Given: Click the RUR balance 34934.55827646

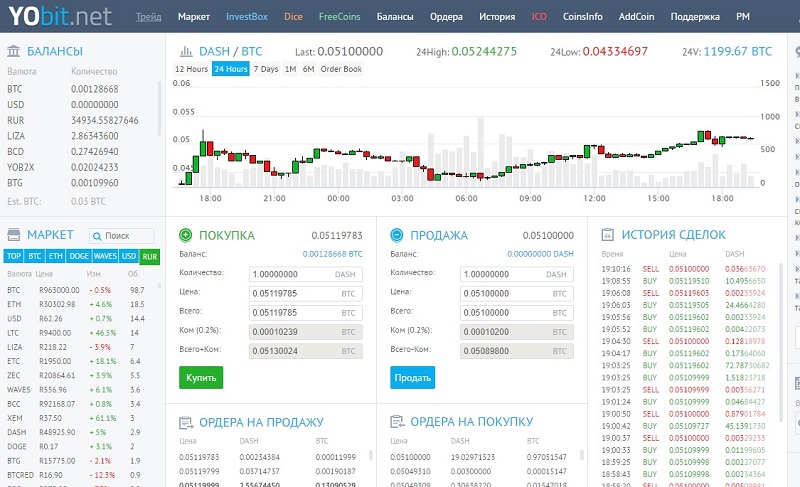Looking at the screenshot, I should click(105, 120).
